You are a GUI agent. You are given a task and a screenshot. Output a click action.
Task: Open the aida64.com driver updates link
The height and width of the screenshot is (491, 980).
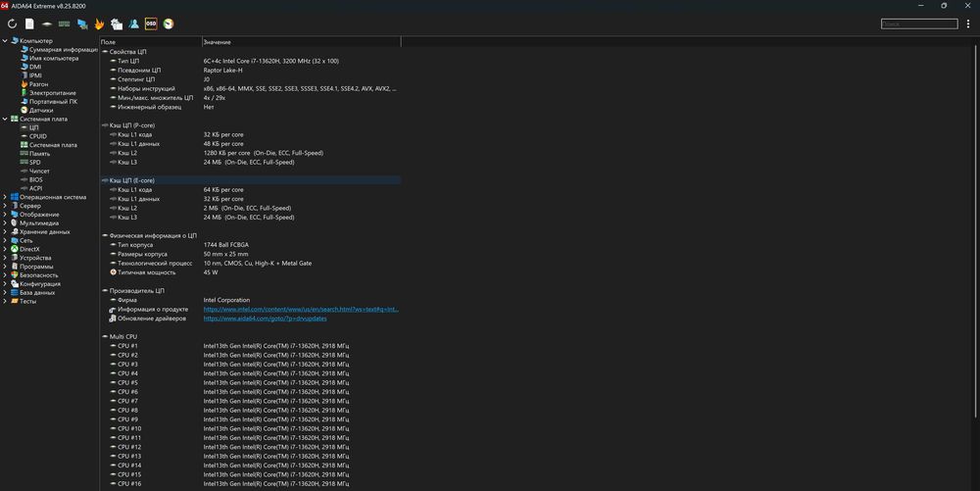tap(265, 319)
